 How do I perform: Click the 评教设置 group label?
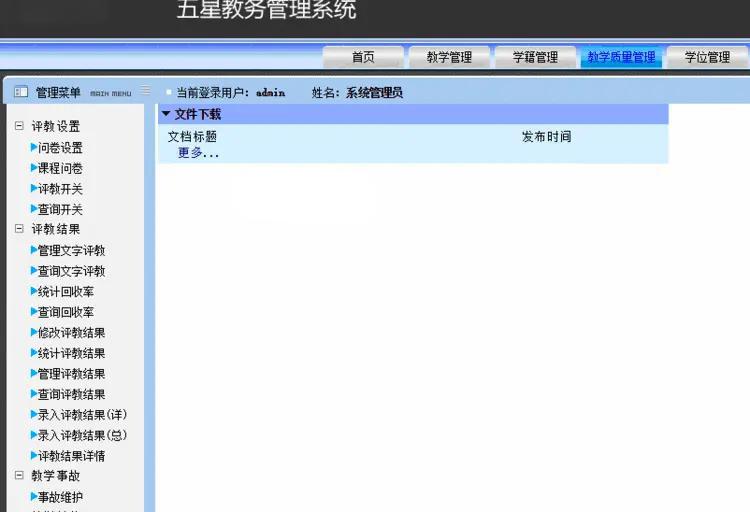click(55, 126)
